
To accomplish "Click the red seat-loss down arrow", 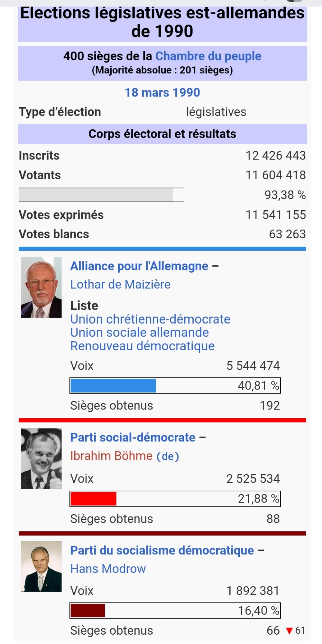I will pos(289,631).
